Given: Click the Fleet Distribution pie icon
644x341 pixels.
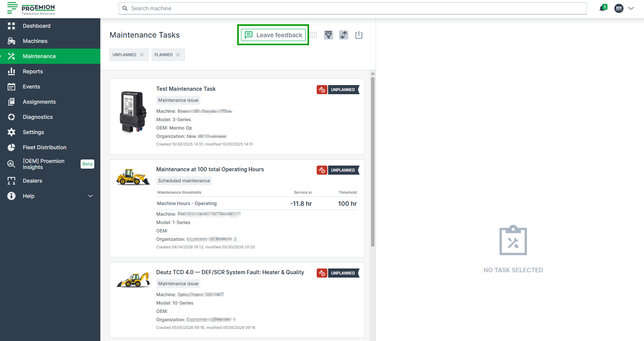Looking at the screenshot, I should 11,147.
